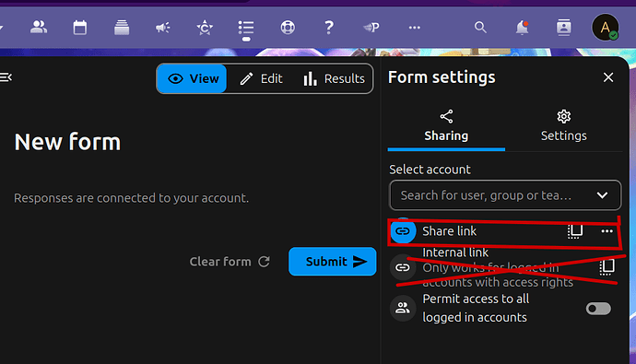Submit the form

[332, 262]
